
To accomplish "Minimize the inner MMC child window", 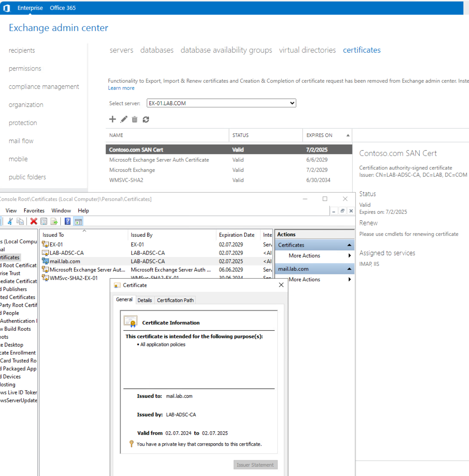I will click(333, 211).
